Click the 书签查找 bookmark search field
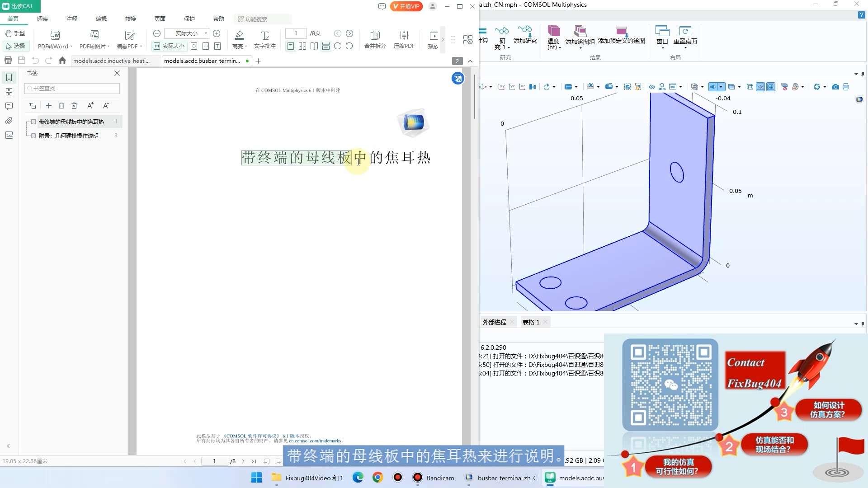The width and height of the screenshot is (868, 488). click(x=72, y=89)
